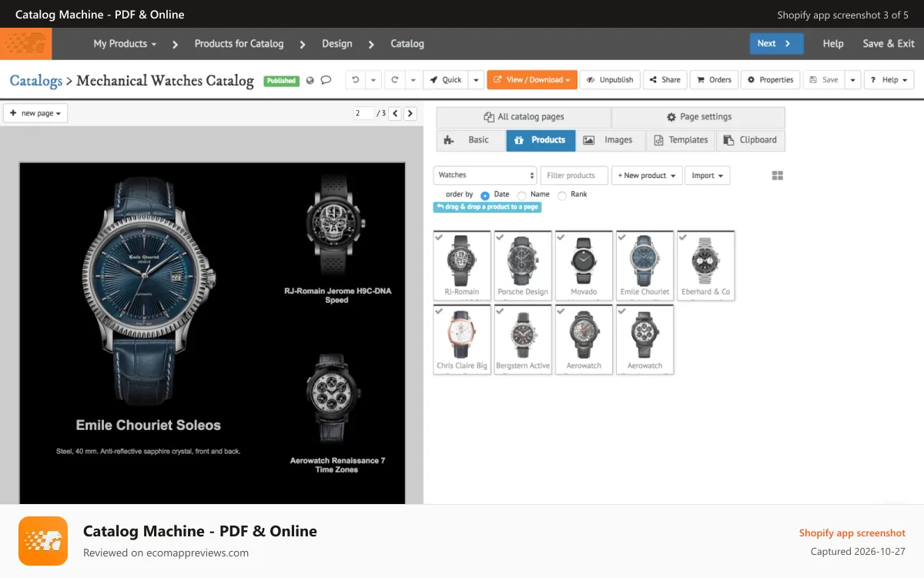Go to next catalog page arrow
This screenshot has width=924, height=578.
[x=410, y=113]
